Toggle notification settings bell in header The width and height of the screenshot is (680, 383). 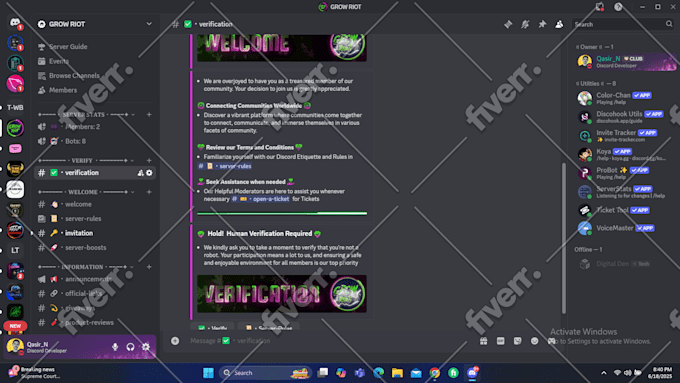click(x=525, y=24)
